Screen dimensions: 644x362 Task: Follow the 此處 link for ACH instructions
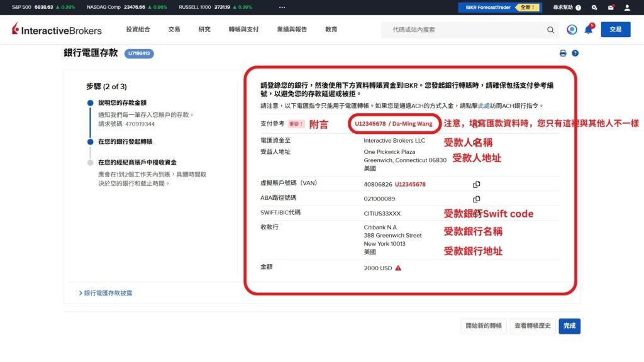tap(484, 106)
